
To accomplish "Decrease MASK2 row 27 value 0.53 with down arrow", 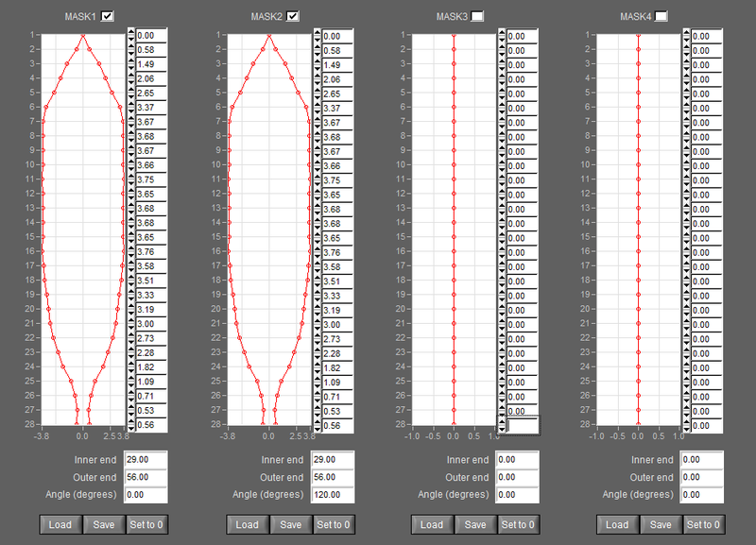I will [318, 415].
